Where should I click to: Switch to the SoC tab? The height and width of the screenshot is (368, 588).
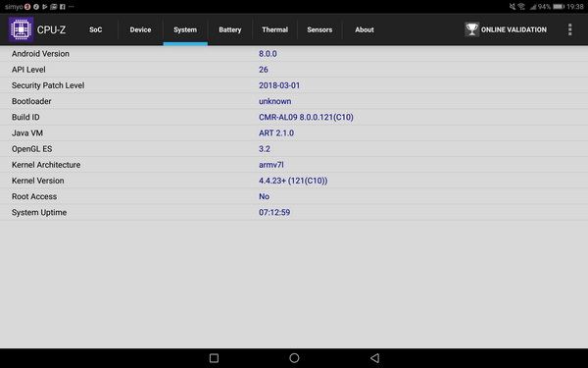click(x=96, y=29)
